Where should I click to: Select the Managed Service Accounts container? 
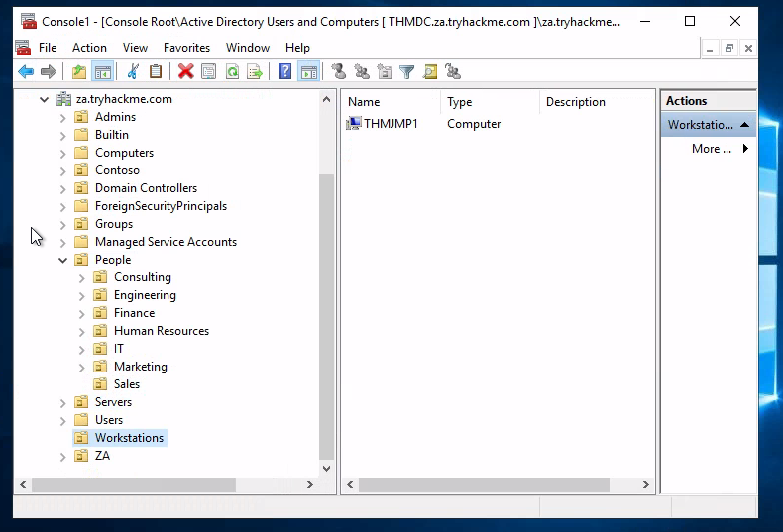166,242
